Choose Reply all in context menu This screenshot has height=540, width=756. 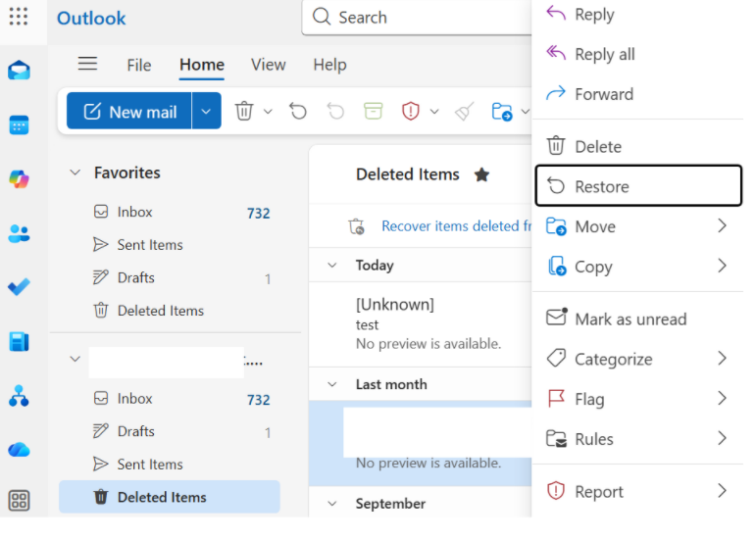638,54
